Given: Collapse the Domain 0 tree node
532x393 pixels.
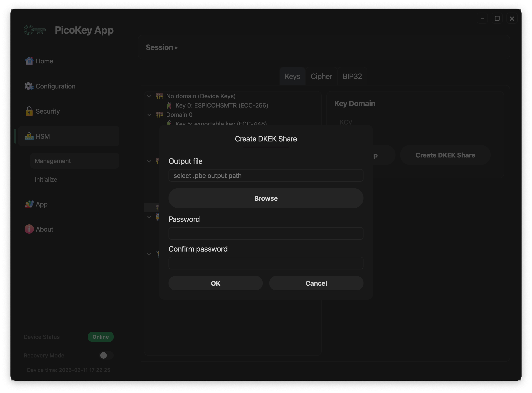Looking at the screenshot, I should coord(149,115).
